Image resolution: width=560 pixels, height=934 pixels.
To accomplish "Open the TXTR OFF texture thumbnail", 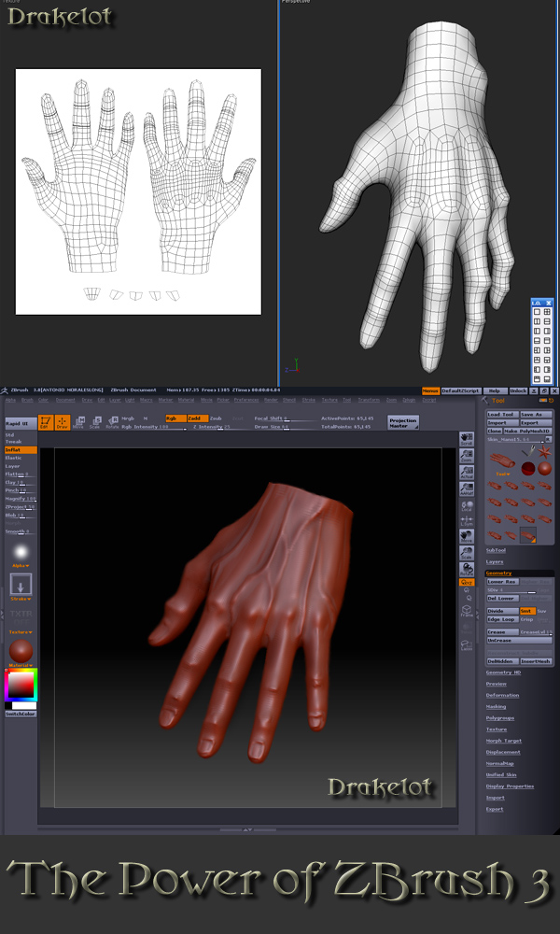I will coord(21,616).
